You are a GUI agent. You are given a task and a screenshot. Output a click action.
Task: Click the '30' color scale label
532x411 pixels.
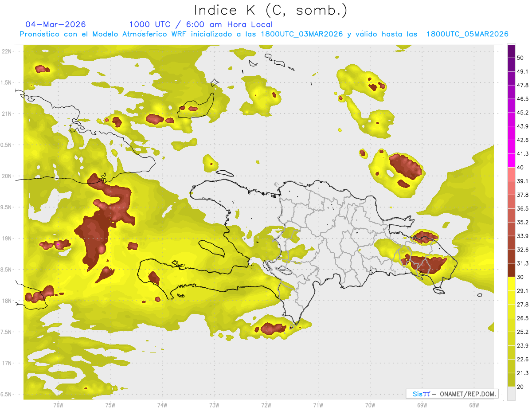(521, 277)
